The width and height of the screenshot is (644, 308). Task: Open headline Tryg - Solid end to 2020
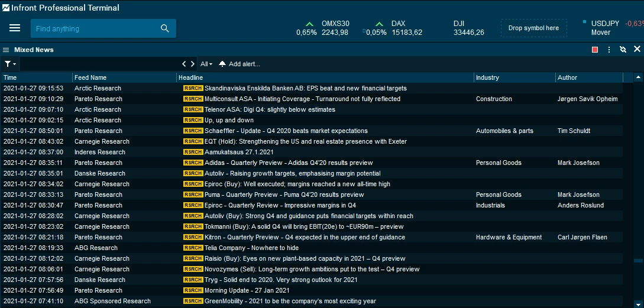coord(281,280)
